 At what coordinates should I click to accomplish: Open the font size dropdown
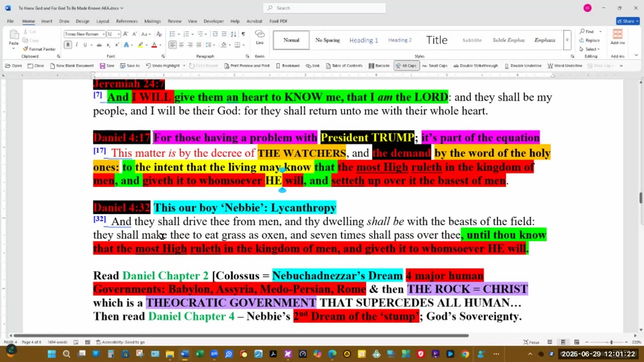pos(119,34)
